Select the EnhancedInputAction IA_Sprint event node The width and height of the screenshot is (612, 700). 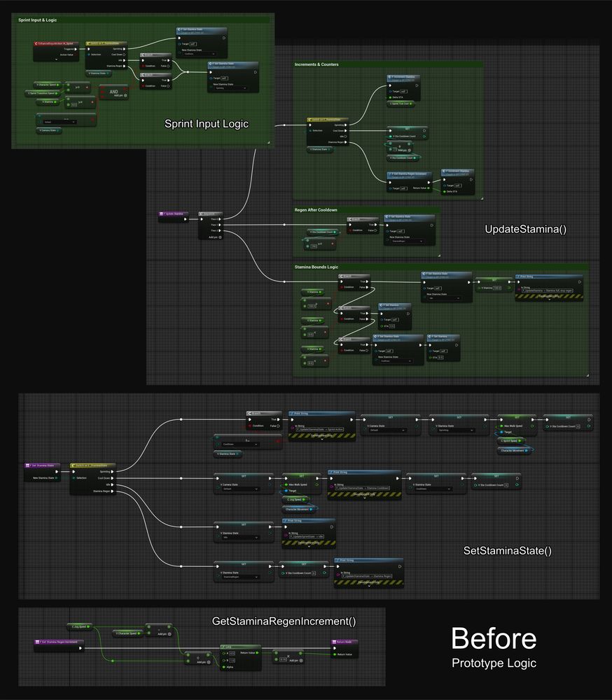click(x=56, y=51)
